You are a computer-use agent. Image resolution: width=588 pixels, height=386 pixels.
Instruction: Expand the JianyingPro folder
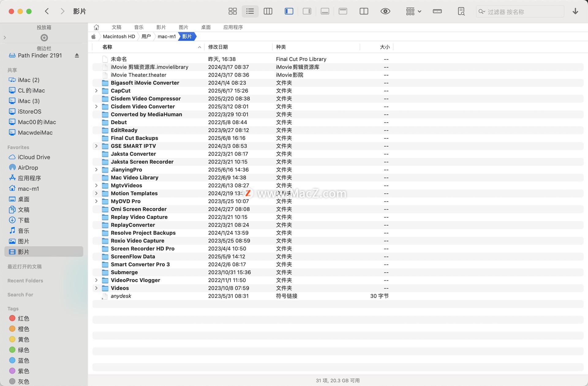tap(96, 170)
